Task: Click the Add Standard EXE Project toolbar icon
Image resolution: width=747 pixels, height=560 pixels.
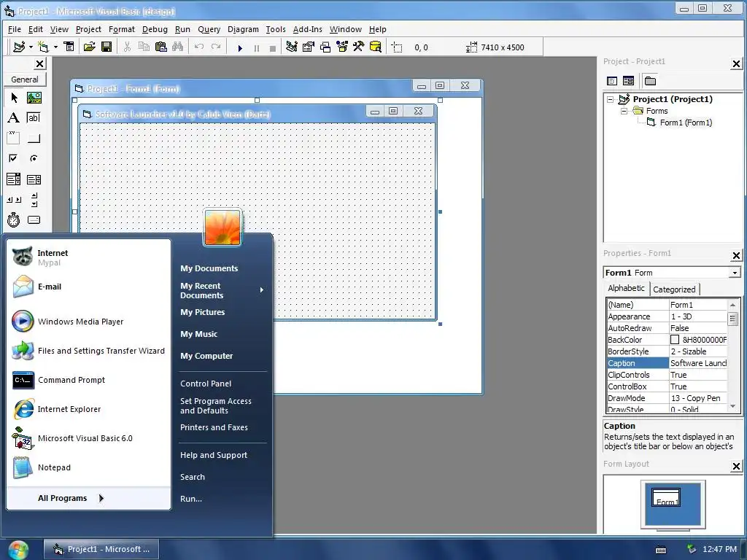Action: (19, 47)
